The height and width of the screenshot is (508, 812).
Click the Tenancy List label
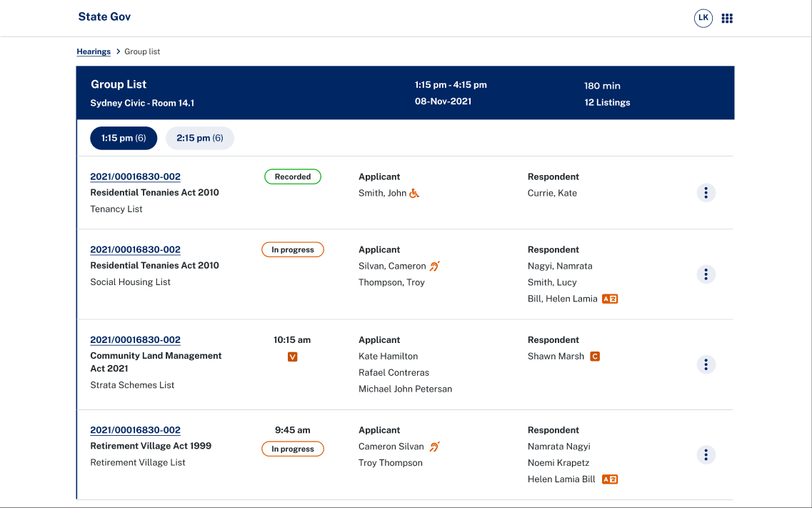tap(116, 209)
